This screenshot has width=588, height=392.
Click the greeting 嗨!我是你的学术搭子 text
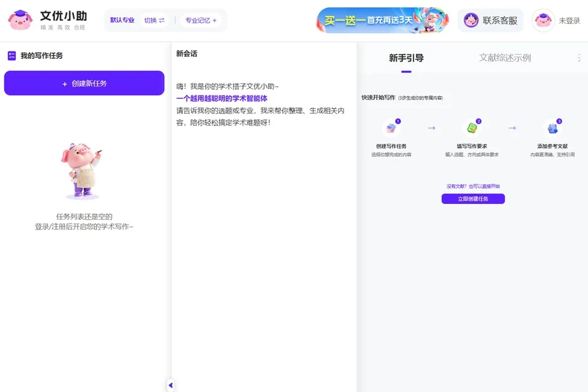[227, 86]
